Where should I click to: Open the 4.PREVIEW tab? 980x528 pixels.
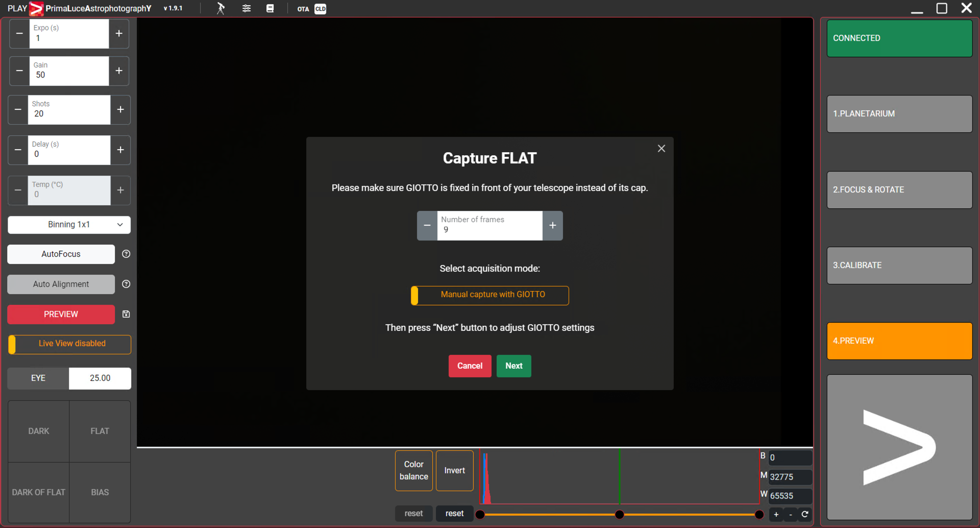899,341
